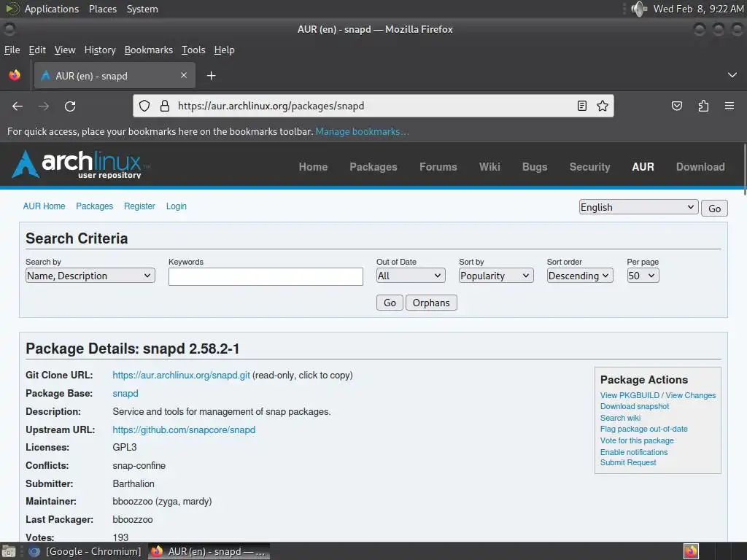This screenshot has width=747, height=560.
Task: Open Wiki in Arch navigation
Action: coord(489,167)
